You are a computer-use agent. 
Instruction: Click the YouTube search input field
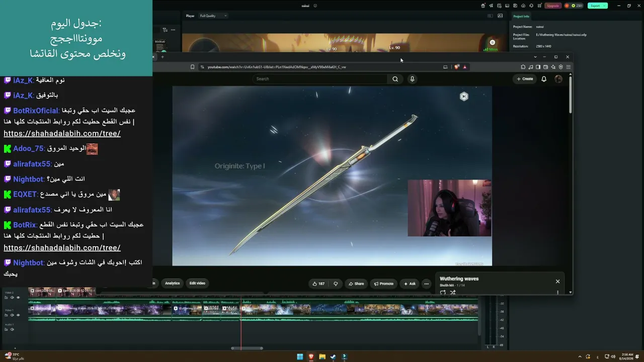pyautogui.click(x=319, y=79)
